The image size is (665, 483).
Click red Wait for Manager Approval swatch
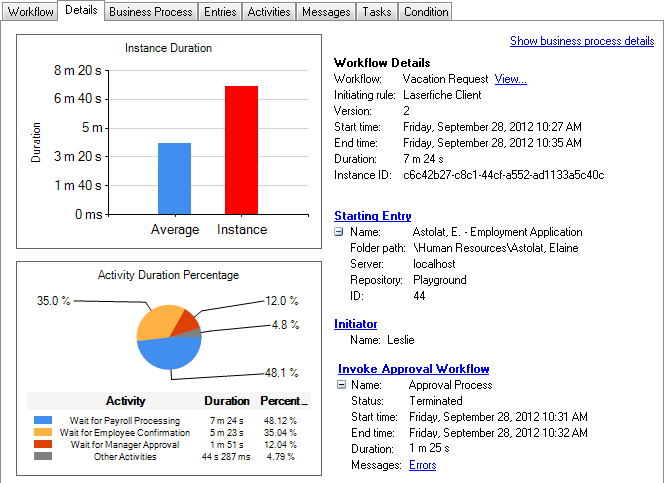point(42,445)
